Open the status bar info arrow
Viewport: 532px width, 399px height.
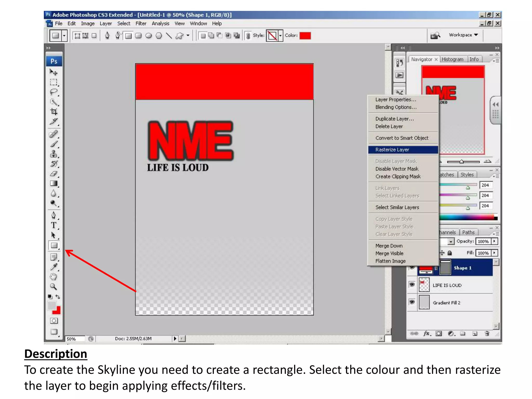coord(175,338)
